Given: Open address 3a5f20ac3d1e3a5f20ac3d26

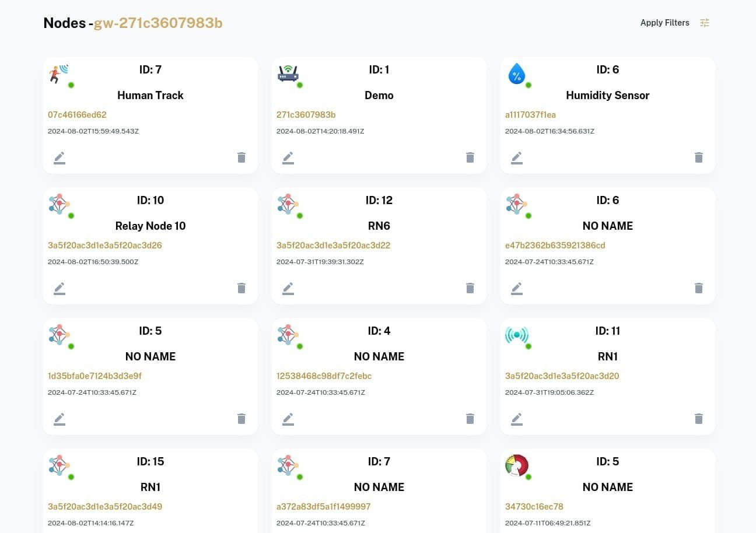Looking at the screenshot, I should coord(105,246).
